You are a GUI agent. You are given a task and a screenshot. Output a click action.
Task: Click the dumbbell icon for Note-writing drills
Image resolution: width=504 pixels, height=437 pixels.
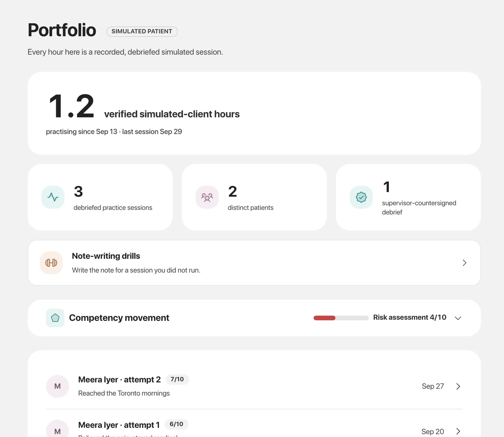tap(51, 263)
